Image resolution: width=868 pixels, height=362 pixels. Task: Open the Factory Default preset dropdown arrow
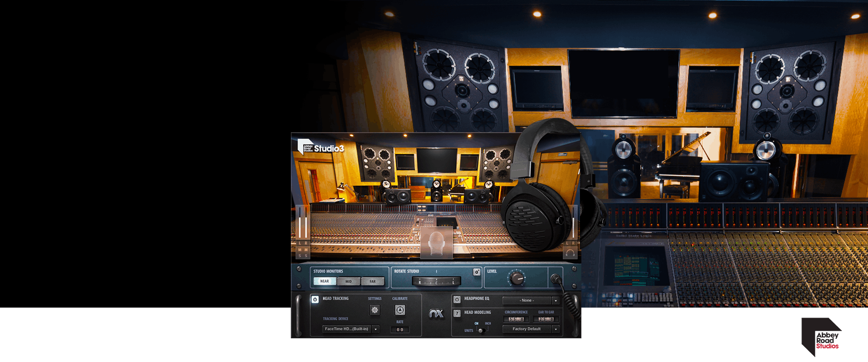tap(556, 329)
